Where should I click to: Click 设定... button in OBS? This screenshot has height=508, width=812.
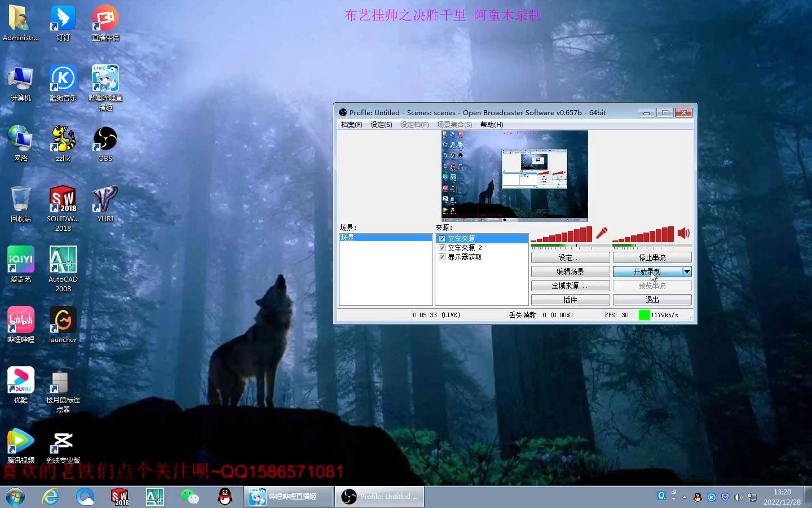point(570,257)
